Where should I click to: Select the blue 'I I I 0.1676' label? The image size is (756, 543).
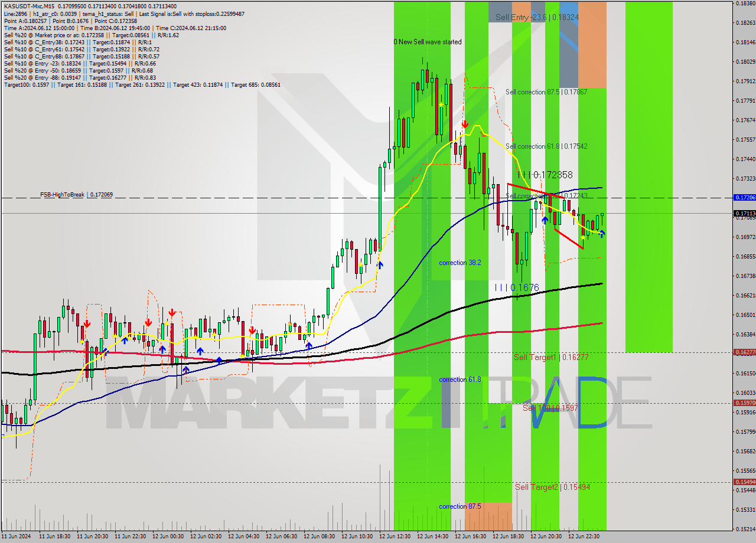[517, 287]
